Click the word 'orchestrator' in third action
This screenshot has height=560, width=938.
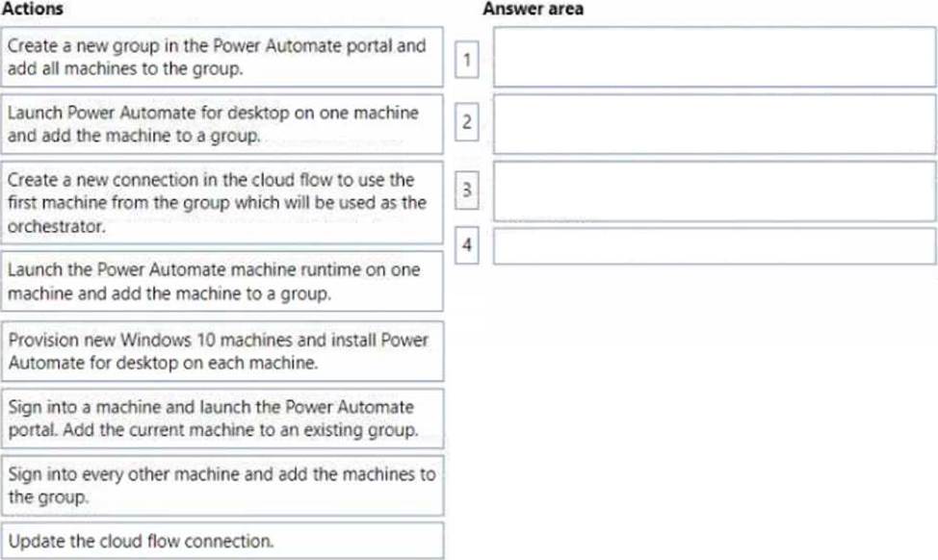pyautogui.click(x=55, y=226)
